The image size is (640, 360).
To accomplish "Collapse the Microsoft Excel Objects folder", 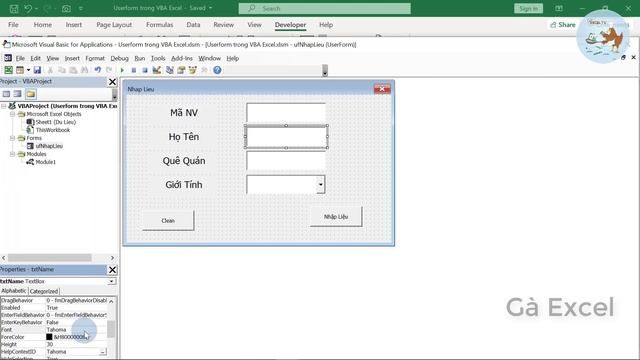I will click(13, 114).
